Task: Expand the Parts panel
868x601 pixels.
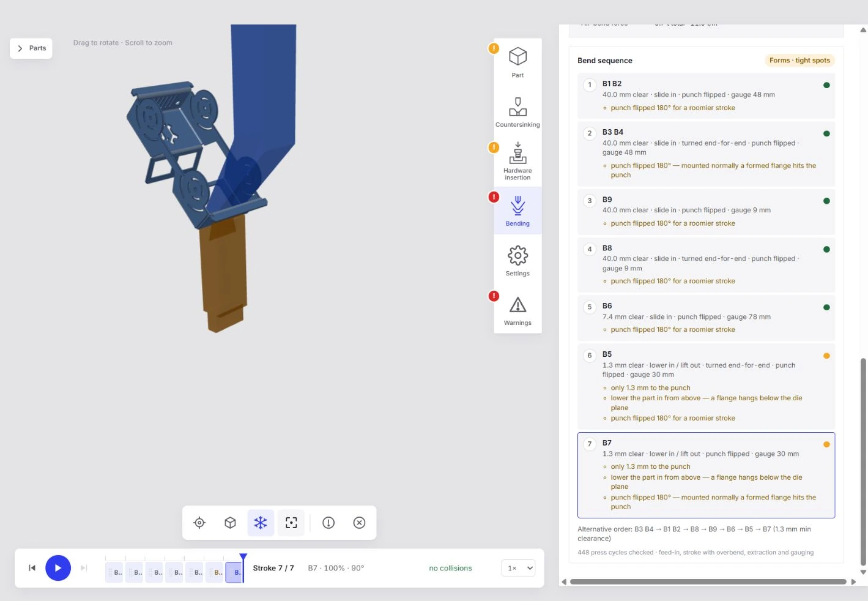Action: 31,48
